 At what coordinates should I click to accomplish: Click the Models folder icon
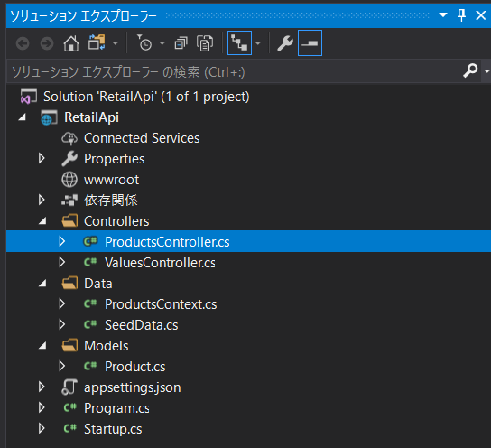point(69,345)
